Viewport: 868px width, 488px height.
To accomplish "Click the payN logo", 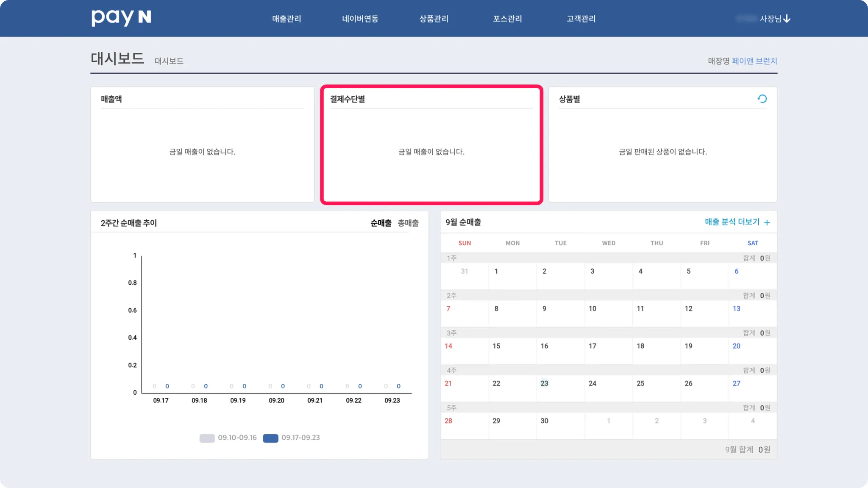I will point(121,18).
